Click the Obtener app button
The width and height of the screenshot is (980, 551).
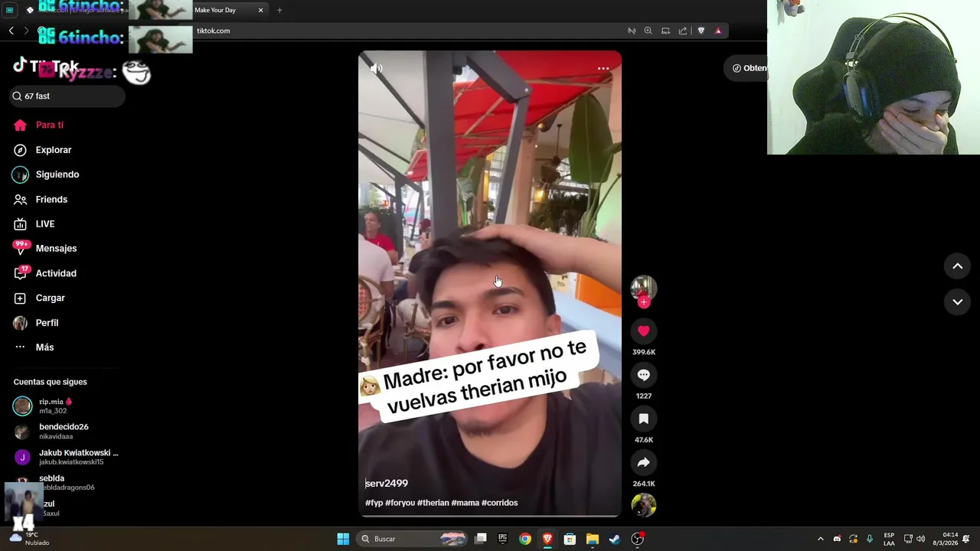(746, 68)
